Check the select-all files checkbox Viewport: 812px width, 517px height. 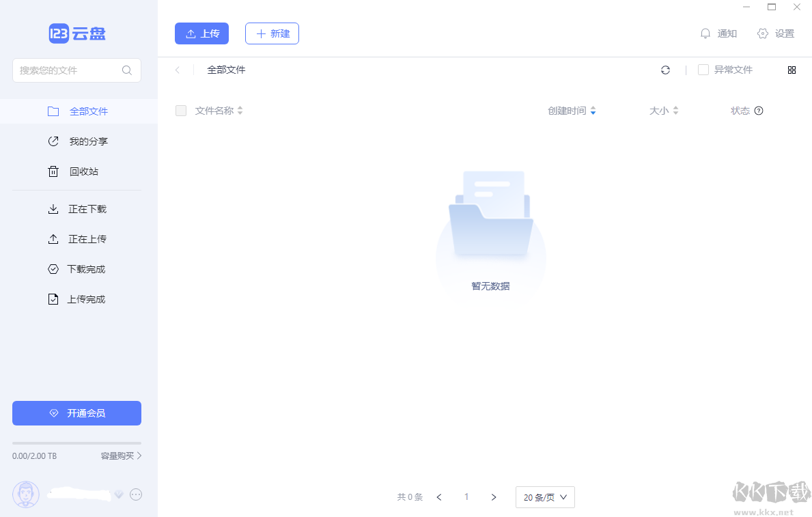(x=181, y=110)
